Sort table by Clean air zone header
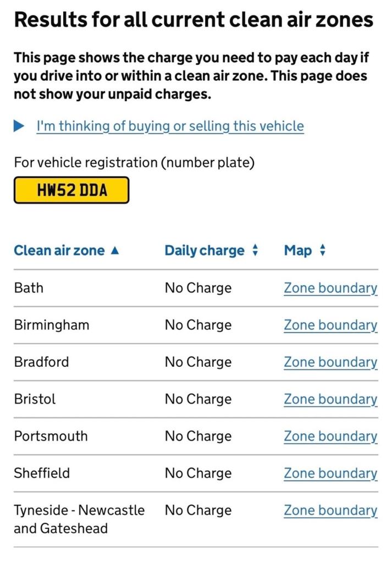Viewport: 392px width, 563px height. click(59, 251)
